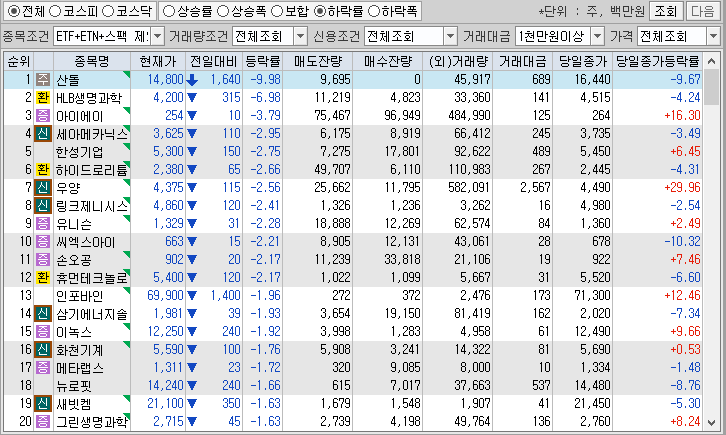The image size is (726, 435).
Task: Select the 보합 radio button
Action: point(276,11)
